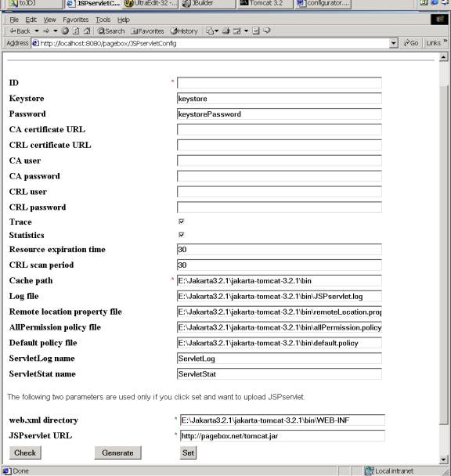
Task: Click the JSPservlet URL field
Action: coord(283,436)
